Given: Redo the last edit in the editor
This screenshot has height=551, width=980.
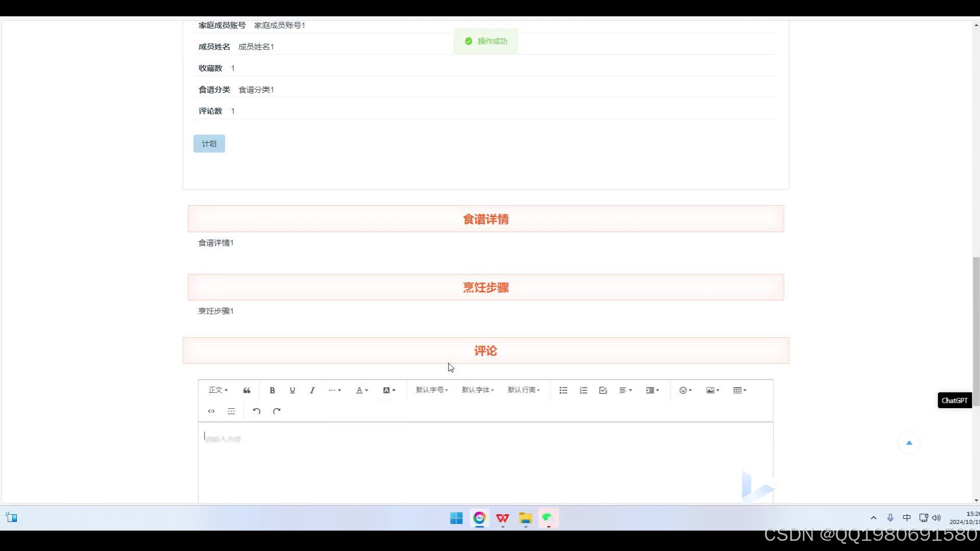Looking at the screenshot, I should point(277,411).
